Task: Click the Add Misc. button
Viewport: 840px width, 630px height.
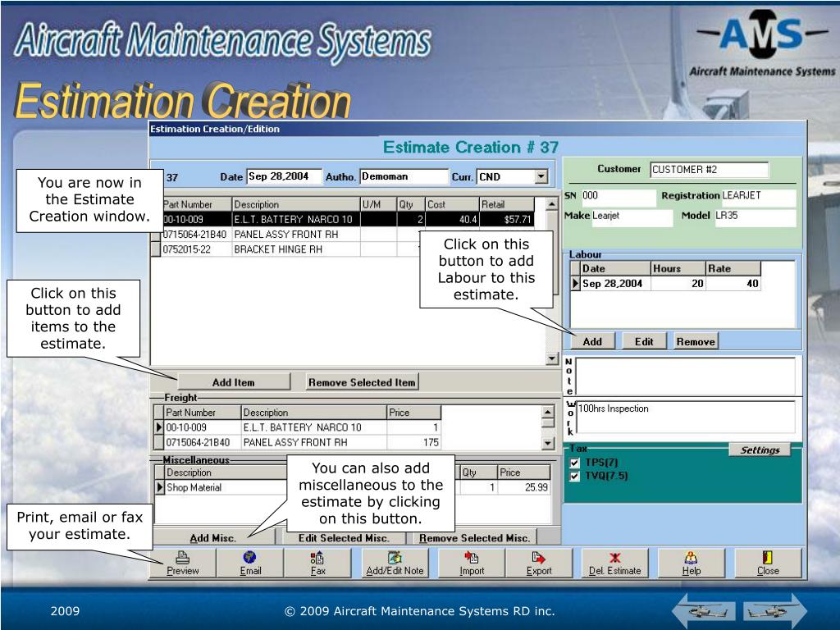Action: click(212, 538)
